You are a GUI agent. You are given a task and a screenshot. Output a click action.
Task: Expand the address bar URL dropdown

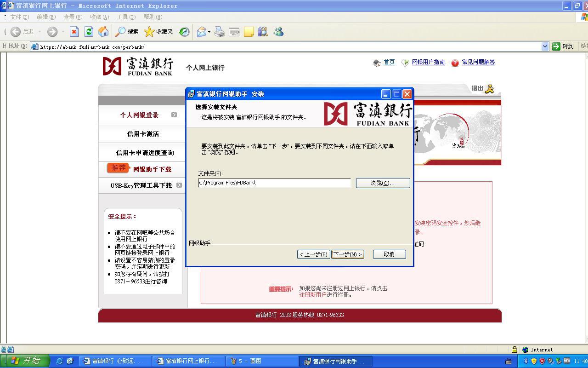(545, 46)
